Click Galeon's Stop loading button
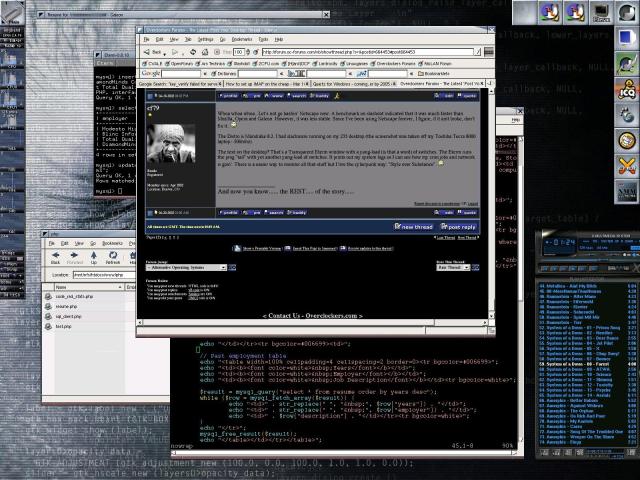 [217, 52]
